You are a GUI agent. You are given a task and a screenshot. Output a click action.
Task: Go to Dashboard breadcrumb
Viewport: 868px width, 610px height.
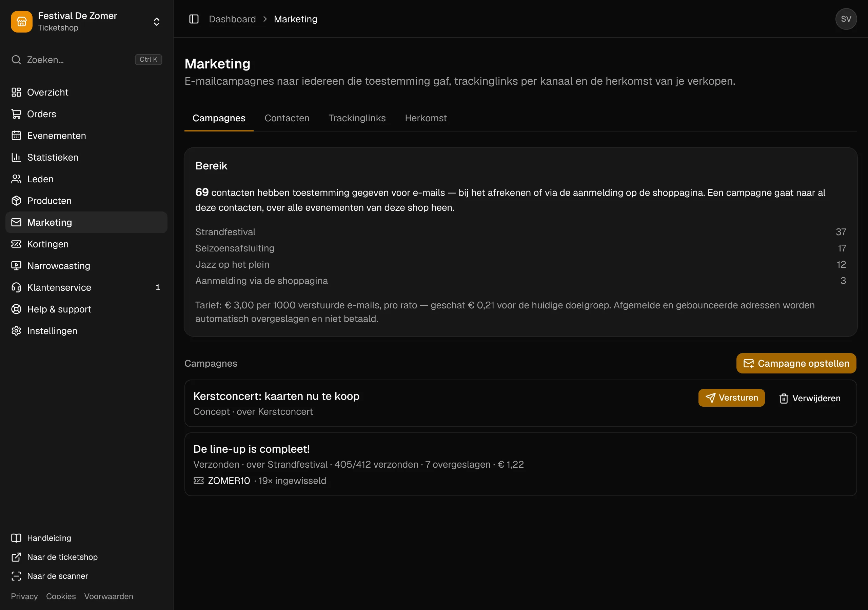pyautogui.click(x=232, y=19)
